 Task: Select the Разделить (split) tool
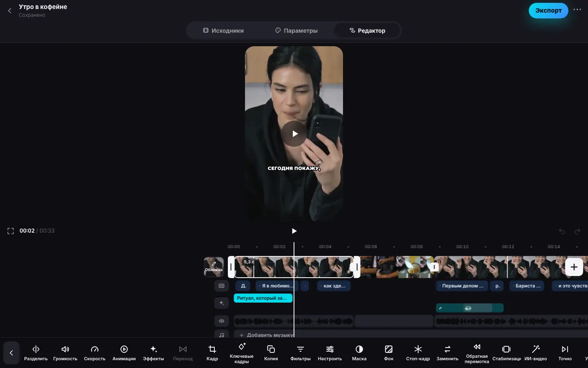(x=36, y=353)
